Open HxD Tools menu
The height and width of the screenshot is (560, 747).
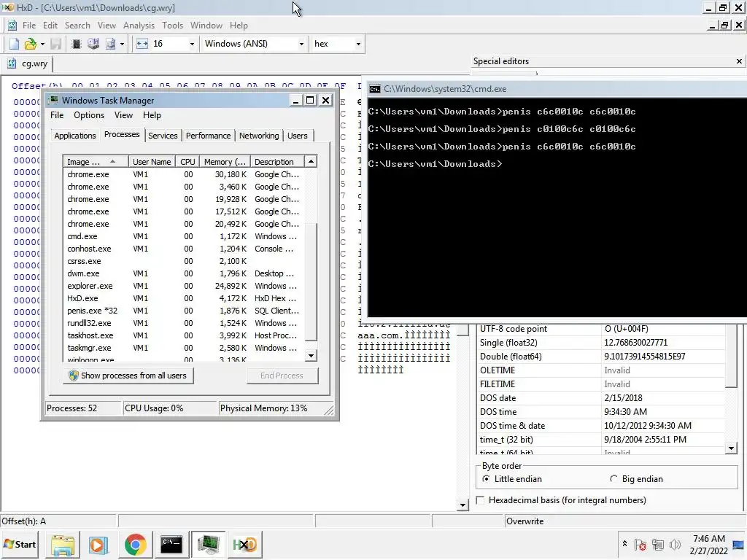[x=172, y=26]
